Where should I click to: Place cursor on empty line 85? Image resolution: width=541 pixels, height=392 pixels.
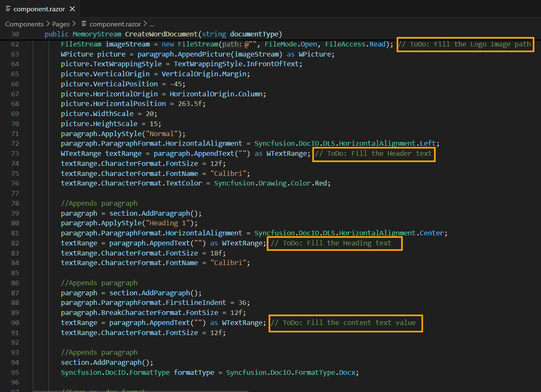[168, 273]
